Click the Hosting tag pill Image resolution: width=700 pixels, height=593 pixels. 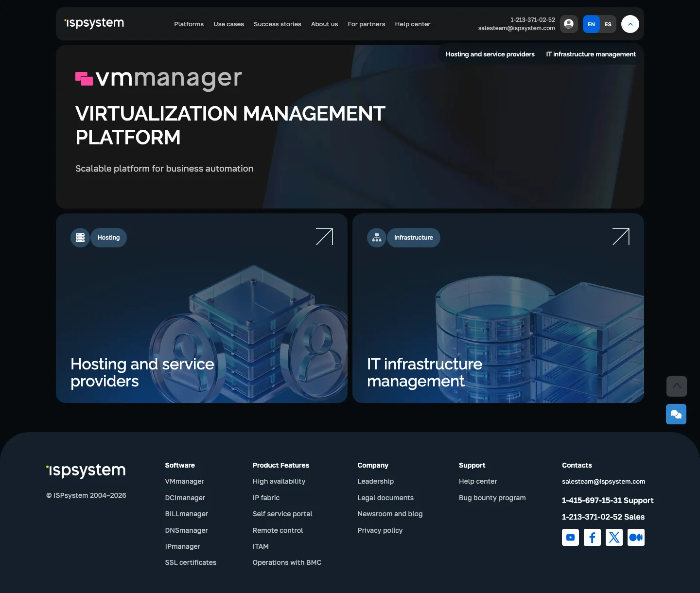click(x=108, y=238)
